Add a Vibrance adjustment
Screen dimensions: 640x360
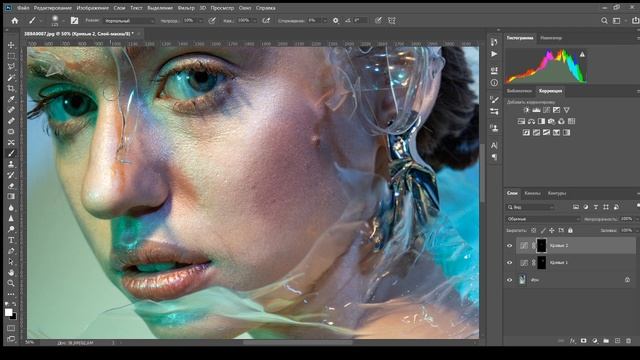567,110
